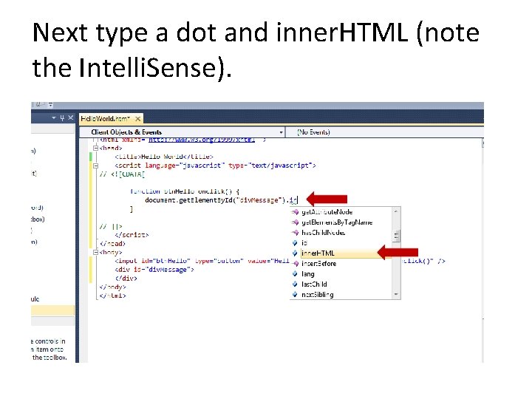Click the closing /script tag line

click(132, 235)
